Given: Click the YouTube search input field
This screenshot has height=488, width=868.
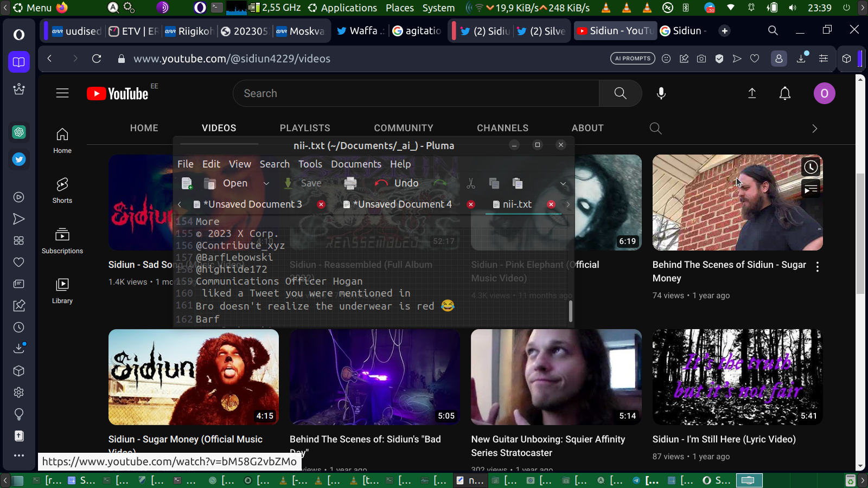Looking at the screenshot, I should (x=416, y=93).
